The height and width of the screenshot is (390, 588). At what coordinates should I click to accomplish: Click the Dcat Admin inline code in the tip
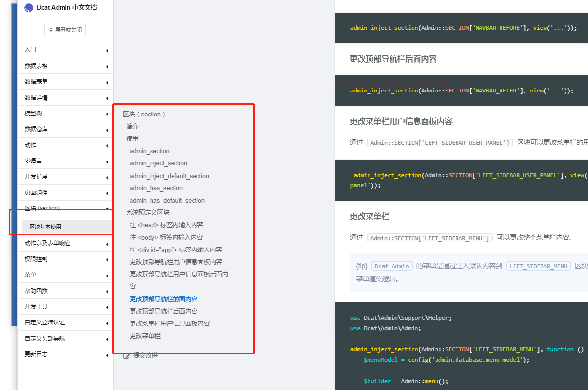(x=392, y=266)
